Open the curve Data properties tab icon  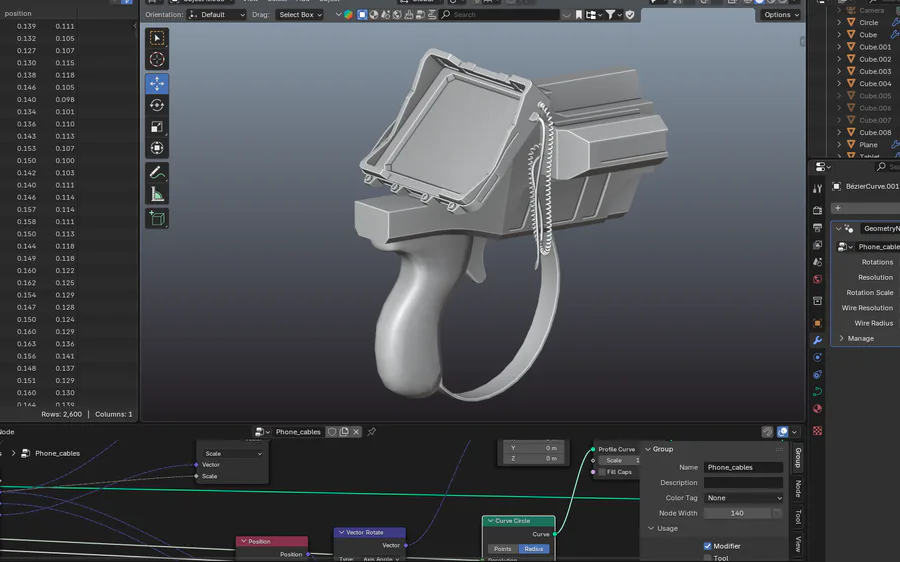pyautogui.click(x=817, y=392)
